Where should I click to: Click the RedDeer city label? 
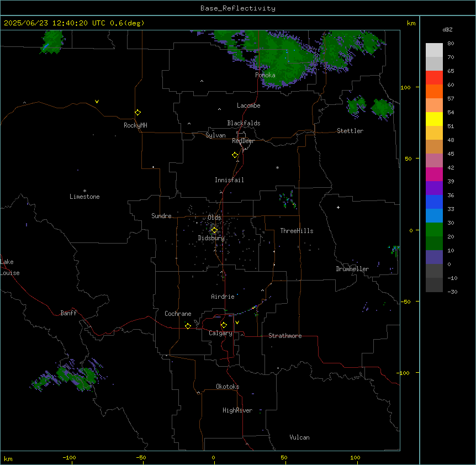(243, 141)
